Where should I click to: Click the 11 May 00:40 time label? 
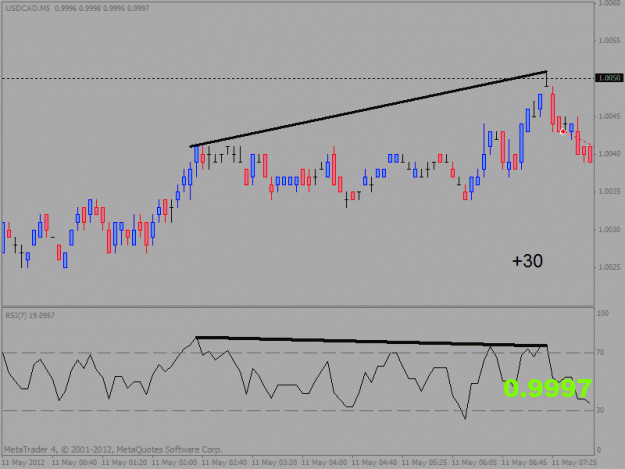[74, 463]
